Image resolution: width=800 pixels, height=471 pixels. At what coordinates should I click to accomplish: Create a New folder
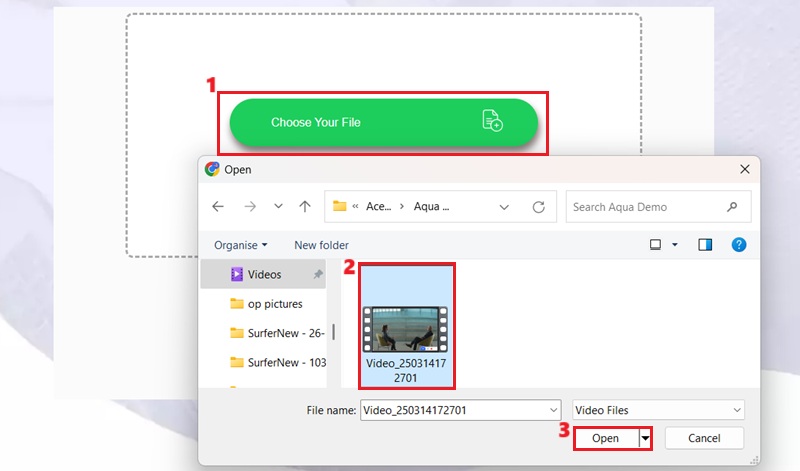point(321,245)
